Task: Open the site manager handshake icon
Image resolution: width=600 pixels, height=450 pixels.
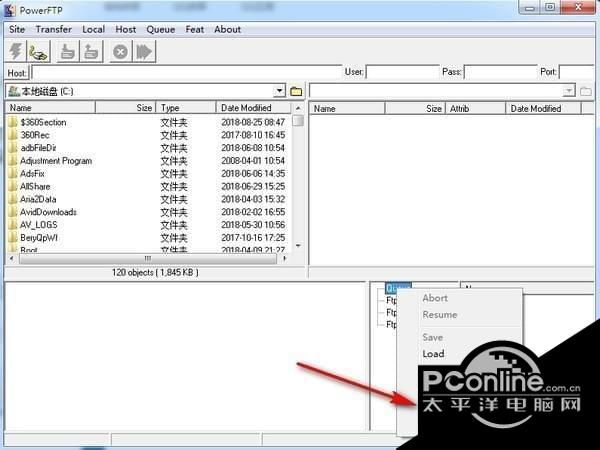Action: pos(38,51)
